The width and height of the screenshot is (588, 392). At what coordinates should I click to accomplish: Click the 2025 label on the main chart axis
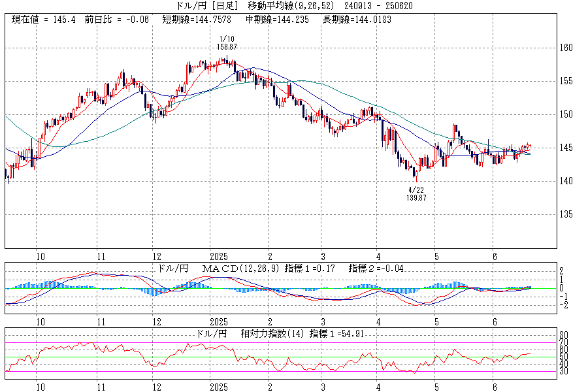[x=218, y=257]
